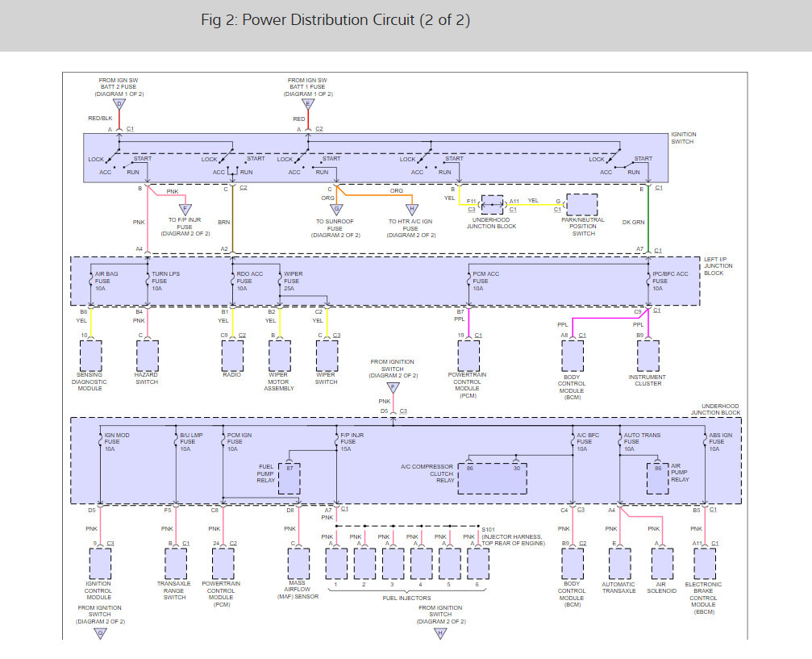
Task: Select triangle G above TO SUNROOF FUSE
Action: 336,210
